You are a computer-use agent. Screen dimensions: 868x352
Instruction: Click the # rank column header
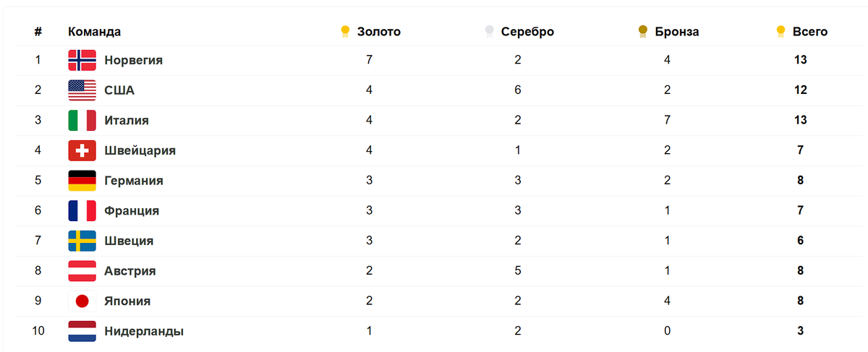point(38,32)
